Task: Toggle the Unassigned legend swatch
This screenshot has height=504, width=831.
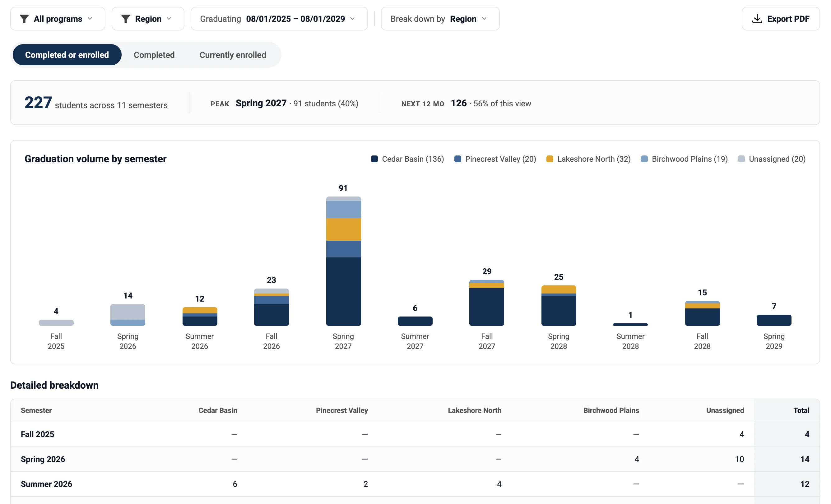Action: click(741, 159)
